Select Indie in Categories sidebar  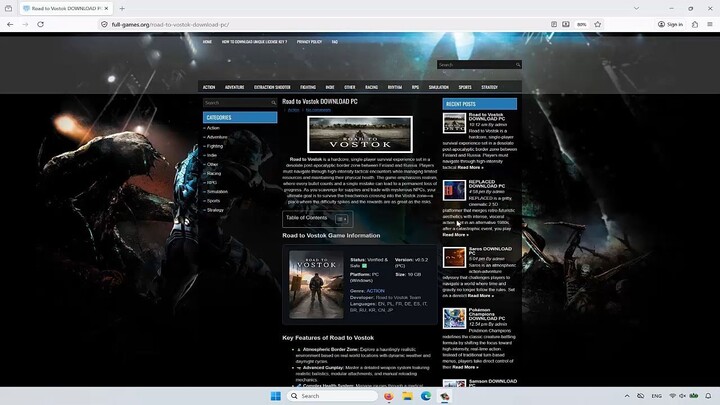coord(212,155)
